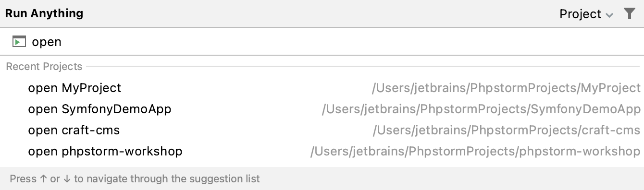Click the phpstorm-workshop folder path text
Image resolution: width=644 pixels, height=190 pixels.
(x=475, y=152)
